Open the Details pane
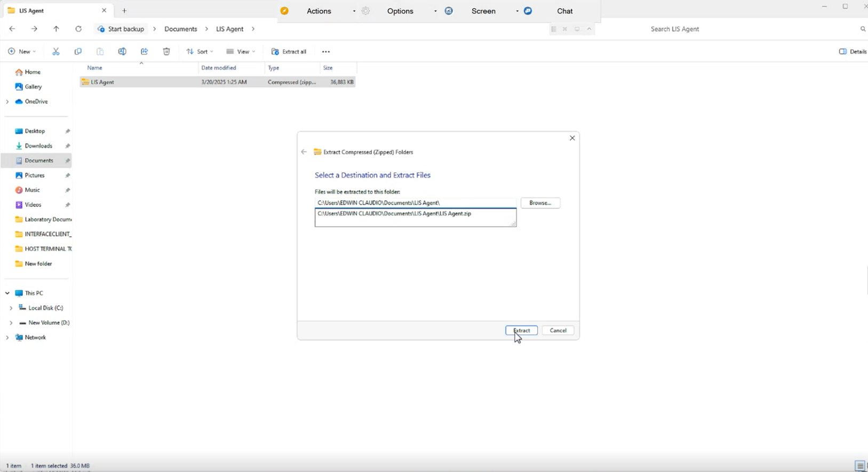The height and width of the screenshot is (472, 868). 853,52
